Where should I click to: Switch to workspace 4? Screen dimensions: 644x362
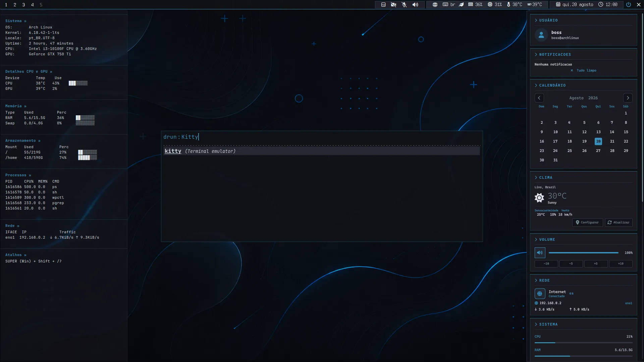(x=32, y=5)
